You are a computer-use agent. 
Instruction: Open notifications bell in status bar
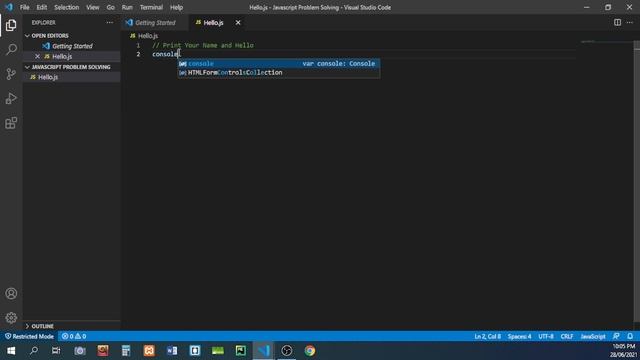(x=630, y=336)
